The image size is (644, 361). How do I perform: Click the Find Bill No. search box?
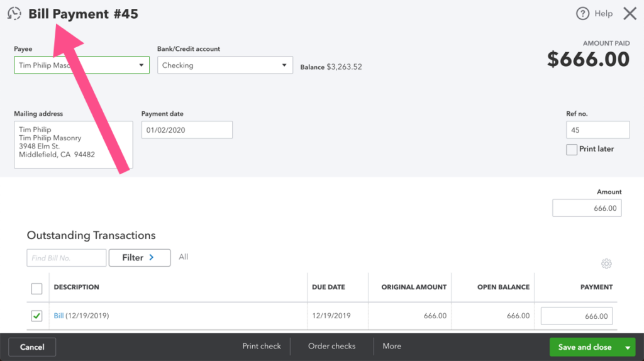(x=67, y=258)
